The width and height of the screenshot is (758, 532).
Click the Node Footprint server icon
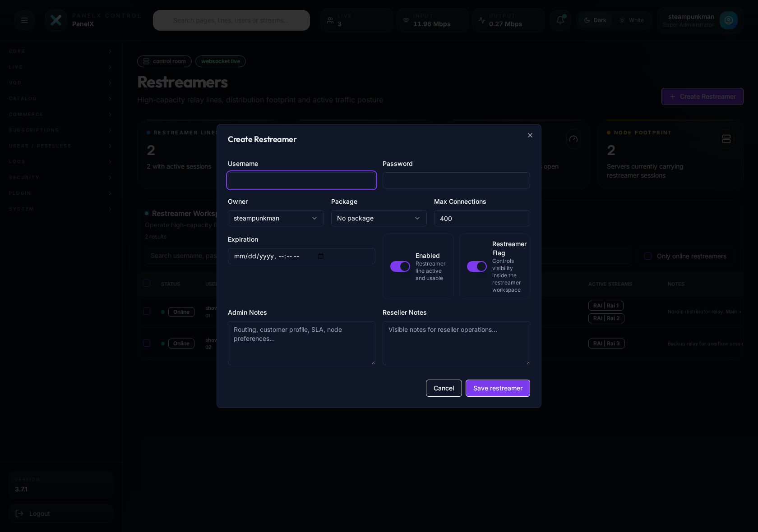coord(726,139)
